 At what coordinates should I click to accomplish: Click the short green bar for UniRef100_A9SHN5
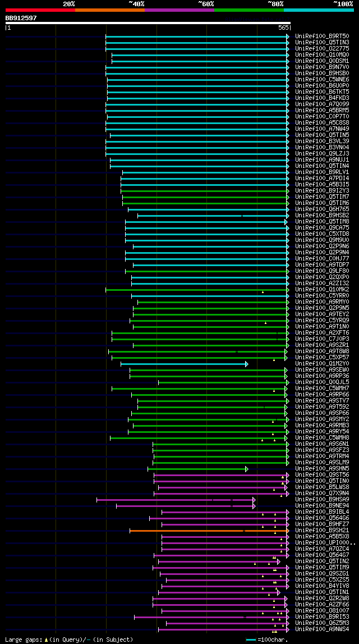coord(198,469)
